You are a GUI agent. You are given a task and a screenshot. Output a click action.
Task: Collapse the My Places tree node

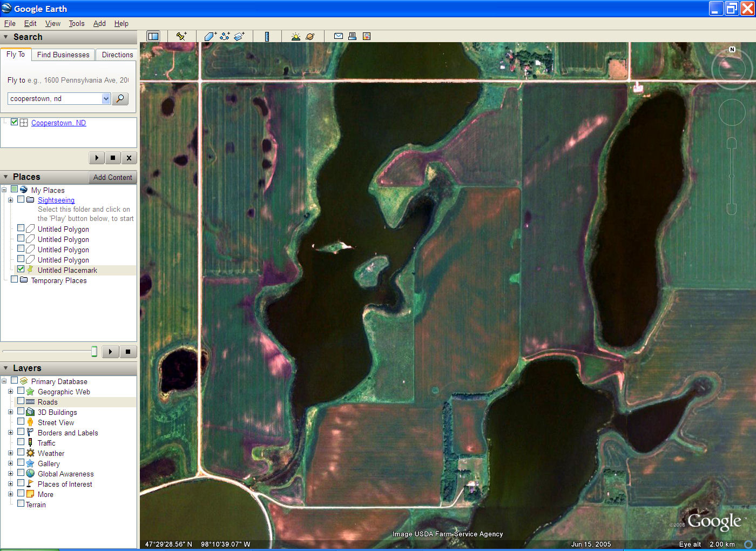click(4, 190)
